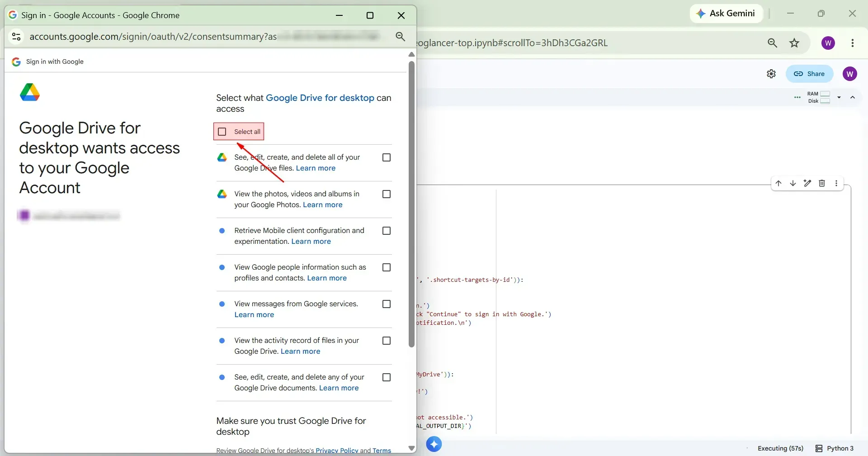The width and height of the screenshot is (868, 456).
Task: Collapse the Colab header with chevron
Action: click(853, 97)
